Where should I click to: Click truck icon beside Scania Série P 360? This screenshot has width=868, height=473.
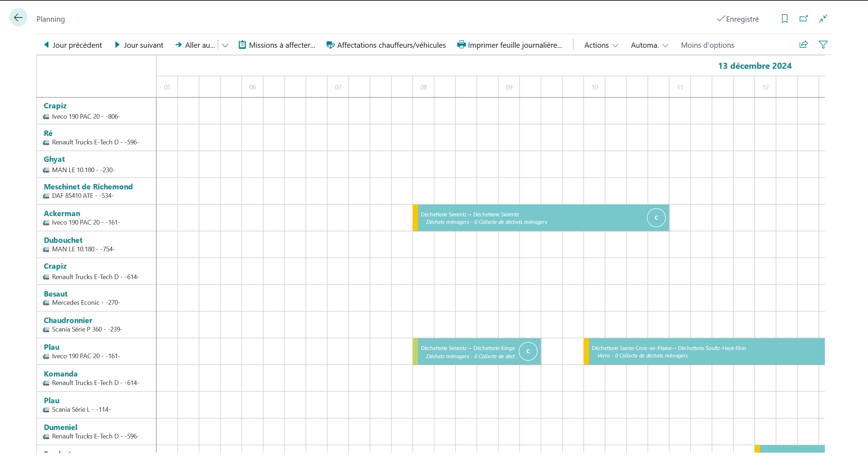point(46,329)
